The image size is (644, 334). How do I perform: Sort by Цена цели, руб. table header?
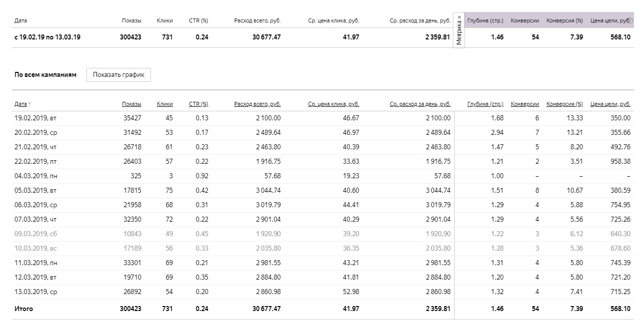(x=610, y=104)
